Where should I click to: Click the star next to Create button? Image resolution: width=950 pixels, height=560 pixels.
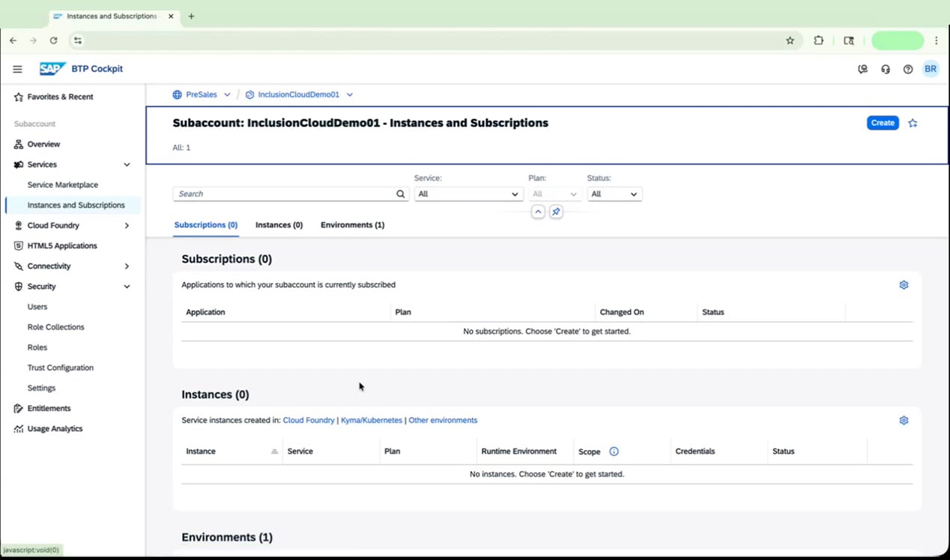point(913,123)
